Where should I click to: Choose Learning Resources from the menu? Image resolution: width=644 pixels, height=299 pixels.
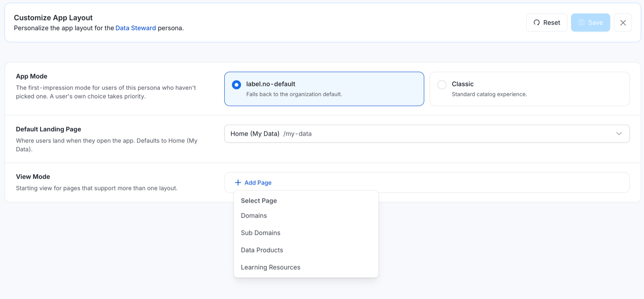point(306,268)
